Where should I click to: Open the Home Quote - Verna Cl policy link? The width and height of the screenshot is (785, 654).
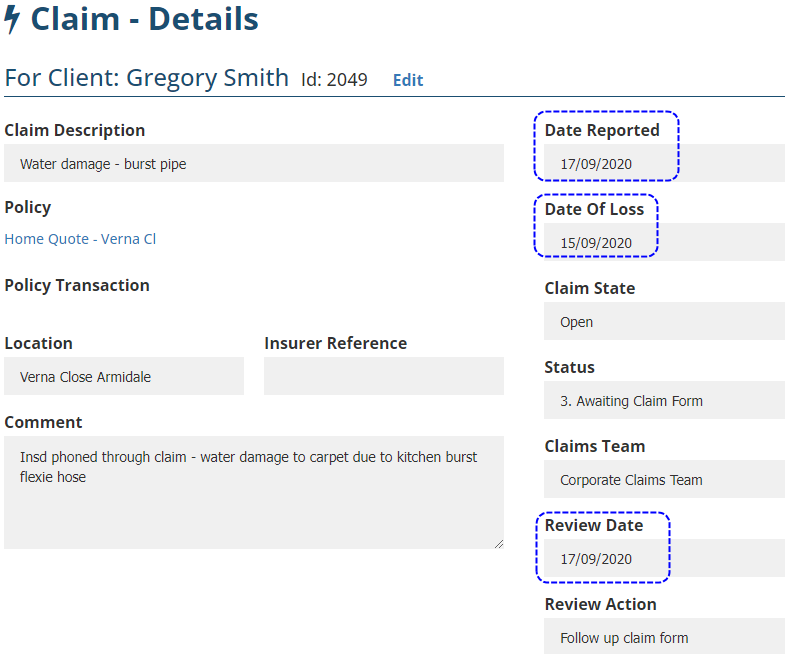pyautogui.click(x=80, y=239)
